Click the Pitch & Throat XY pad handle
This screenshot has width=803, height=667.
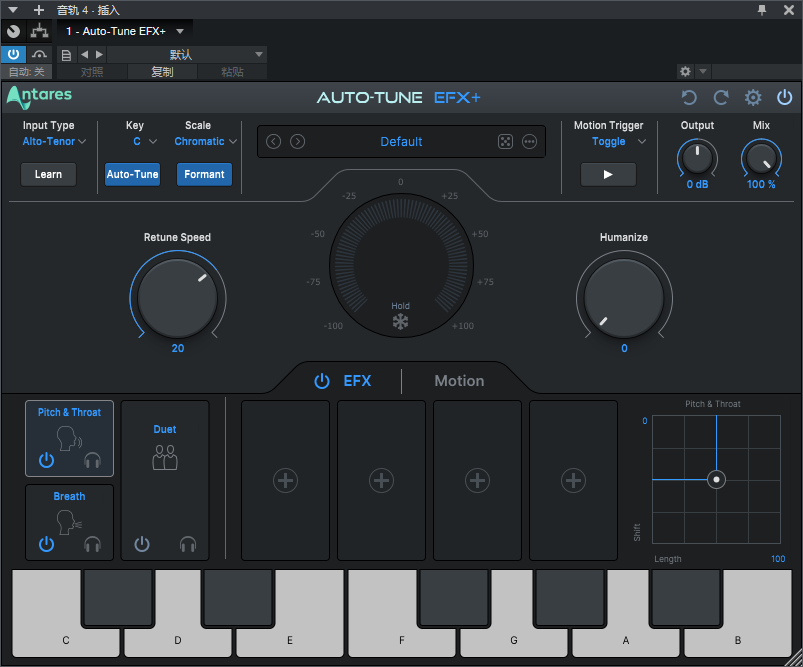tap(716, 480)
